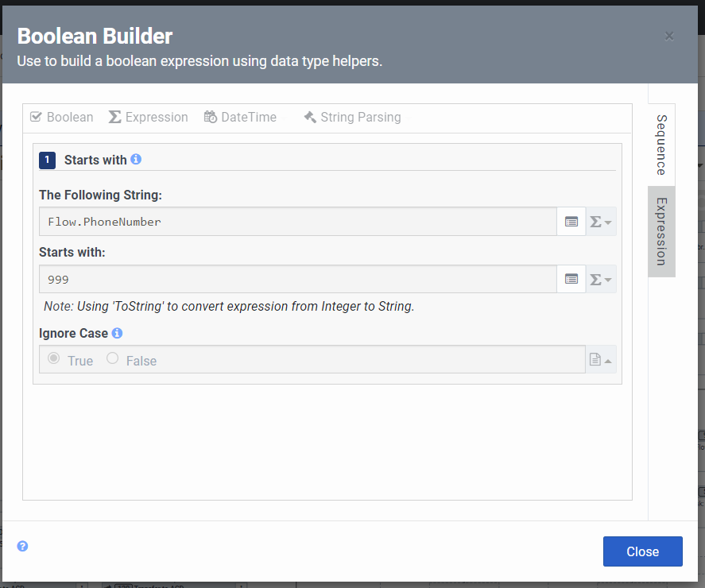Image resolution: width=705 pixels, height=588 pixels.
Task: Select True for Ignore Case
Action: [54, 359]
